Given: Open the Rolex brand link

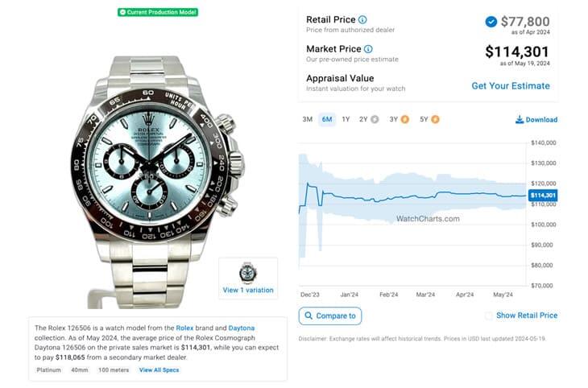Looking at the screenshot, I should click(185, 328).
